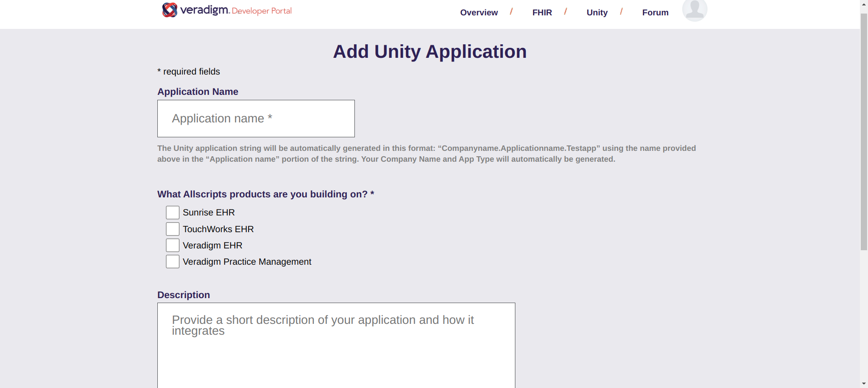Image resolution: width=868 pixels, height=388 pixels.
Task: Open the user profile avatar icon
Action: pyautogui.click(x=694, y=10)
